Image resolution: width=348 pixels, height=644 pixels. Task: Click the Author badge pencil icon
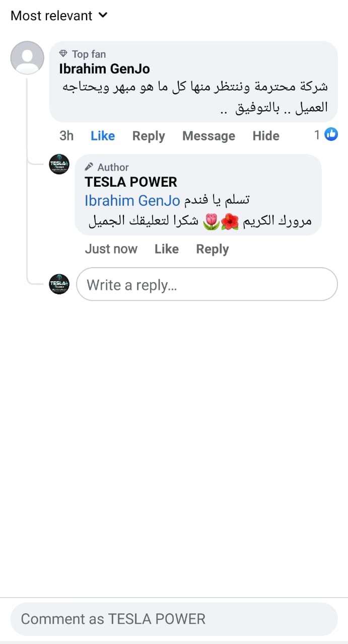[90, 167]
